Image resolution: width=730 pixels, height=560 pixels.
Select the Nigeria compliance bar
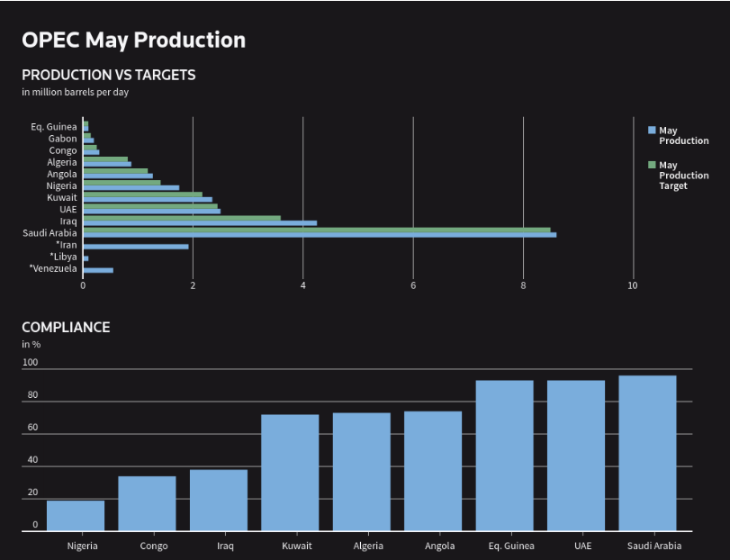click(x=76, y=516)
